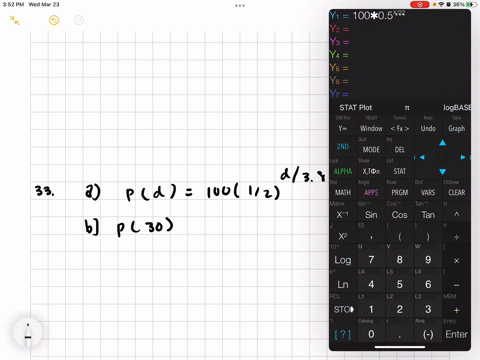Click the divide operator key
Screen dimensions: 480x360
[x=456, y=237]
